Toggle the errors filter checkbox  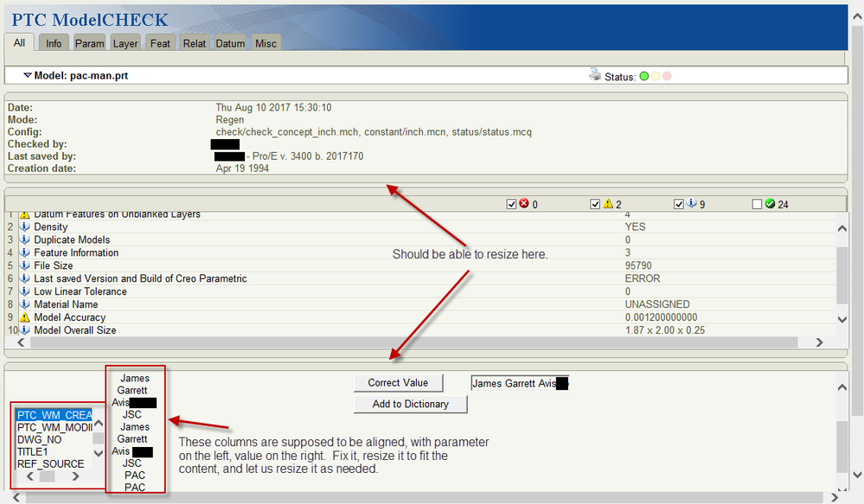pos(511,204)
